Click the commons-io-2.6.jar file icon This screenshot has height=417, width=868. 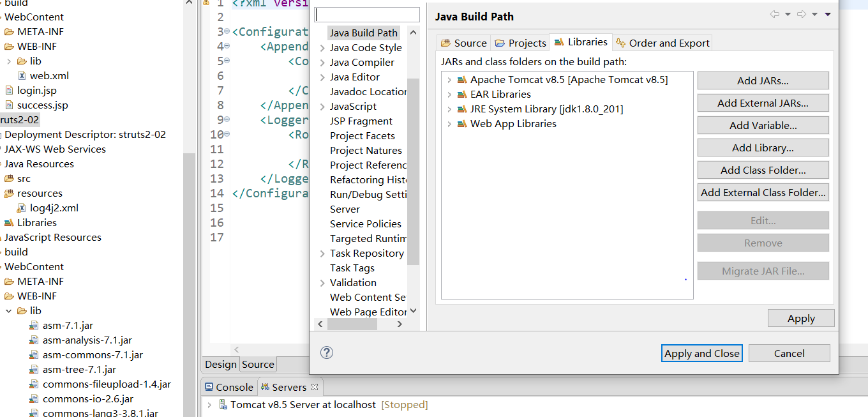(34, 398)
